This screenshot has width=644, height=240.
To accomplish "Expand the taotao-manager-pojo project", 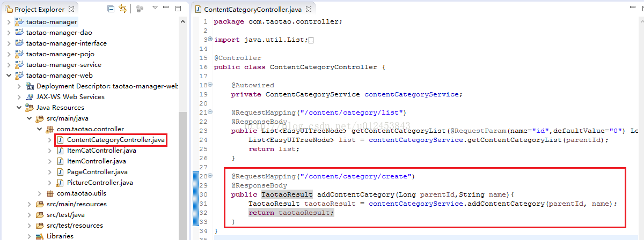I will pos(8,54).
